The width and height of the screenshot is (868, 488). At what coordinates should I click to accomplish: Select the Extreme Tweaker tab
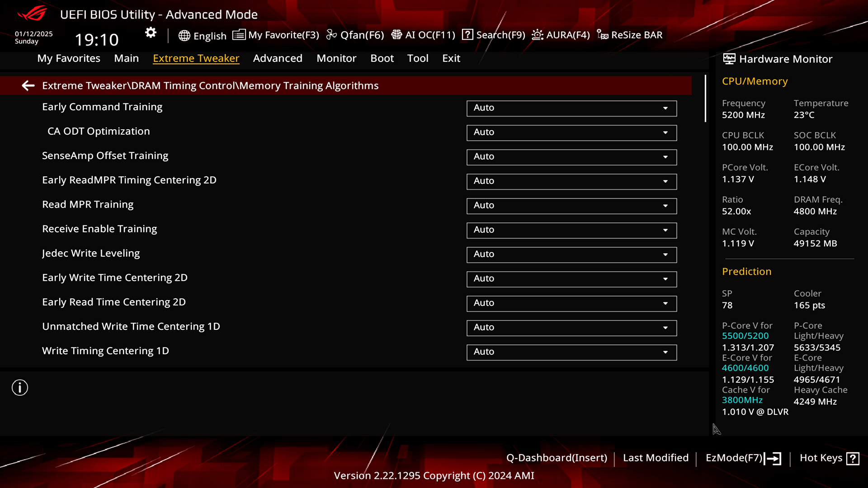coord(196,58)
